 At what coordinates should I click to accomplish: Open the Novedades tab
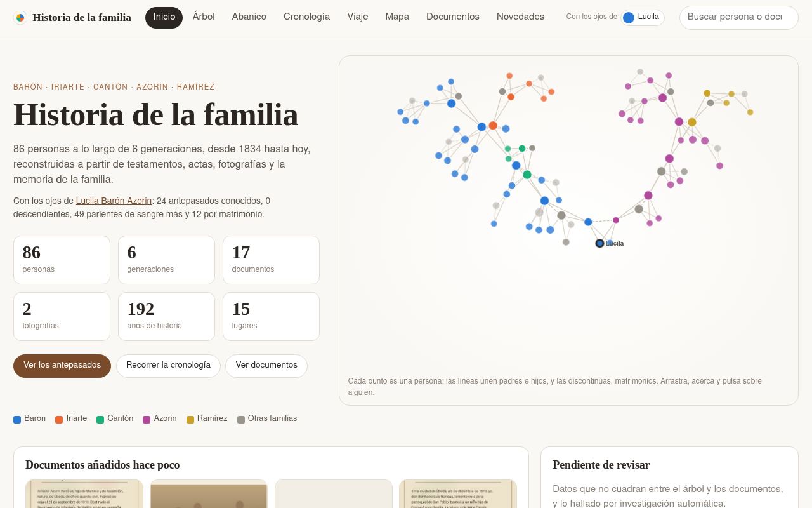520,17
